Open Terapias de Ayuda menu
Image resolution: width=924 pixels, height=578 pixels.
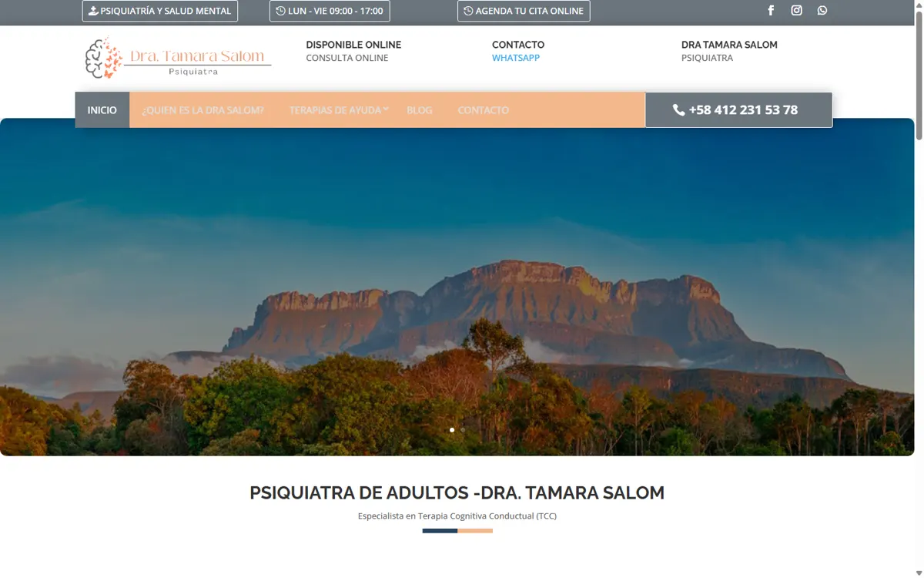tap(335, 110)
